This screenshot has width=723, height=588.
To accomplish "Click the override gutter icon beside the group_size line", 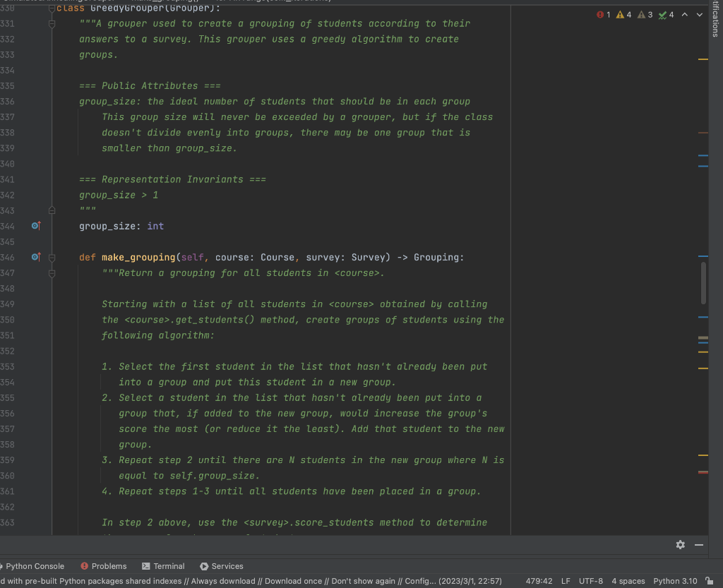I will click(36, 226).
